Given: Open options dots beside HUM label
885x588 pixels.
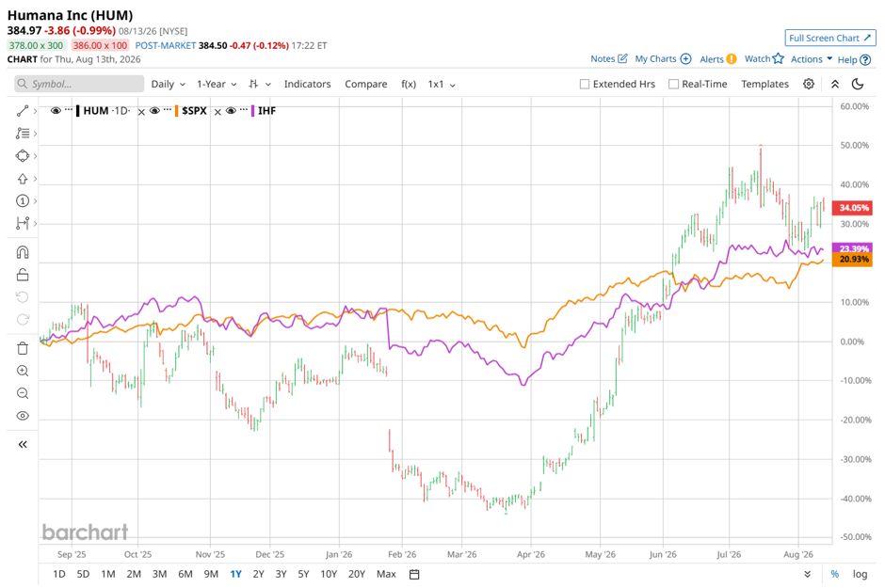Looking at the screenshot, I should (x=69, y=109).
